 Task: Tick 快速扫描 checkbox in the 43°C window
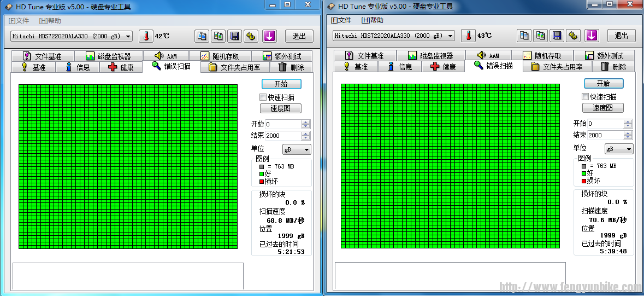coord(586,97)
